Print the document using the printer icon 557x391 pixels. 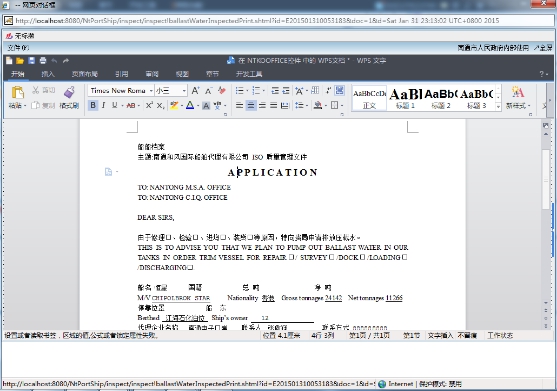click(x=43, y=61)
